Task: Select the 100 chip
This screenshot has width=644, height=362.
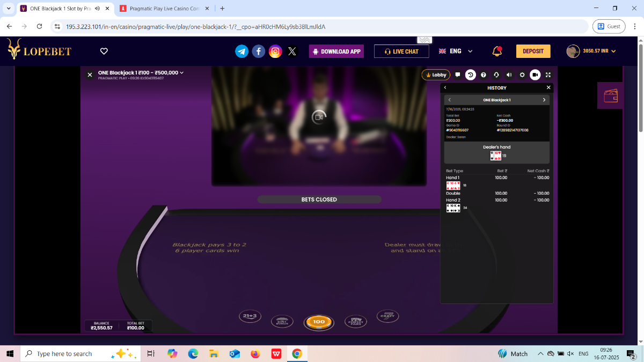Action: 319,322
